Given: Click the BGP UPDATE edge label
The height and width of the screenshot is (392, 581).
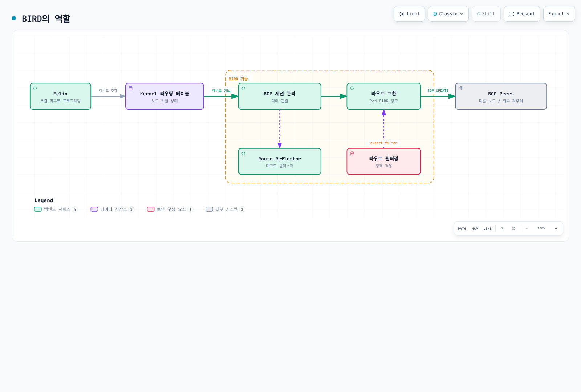Looking at the screenshot, I should (x=438, y=90).
